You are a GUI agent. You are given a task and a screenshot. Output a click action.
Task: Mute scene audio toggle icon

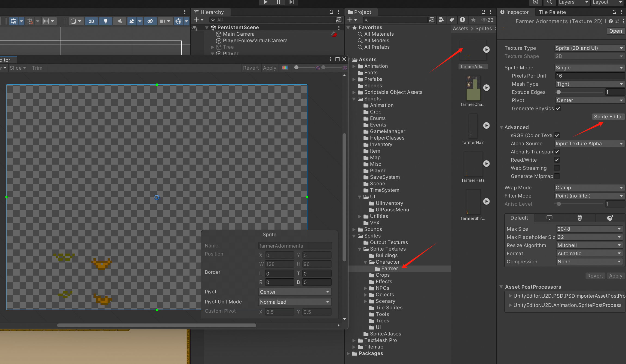tap(120, 21)
